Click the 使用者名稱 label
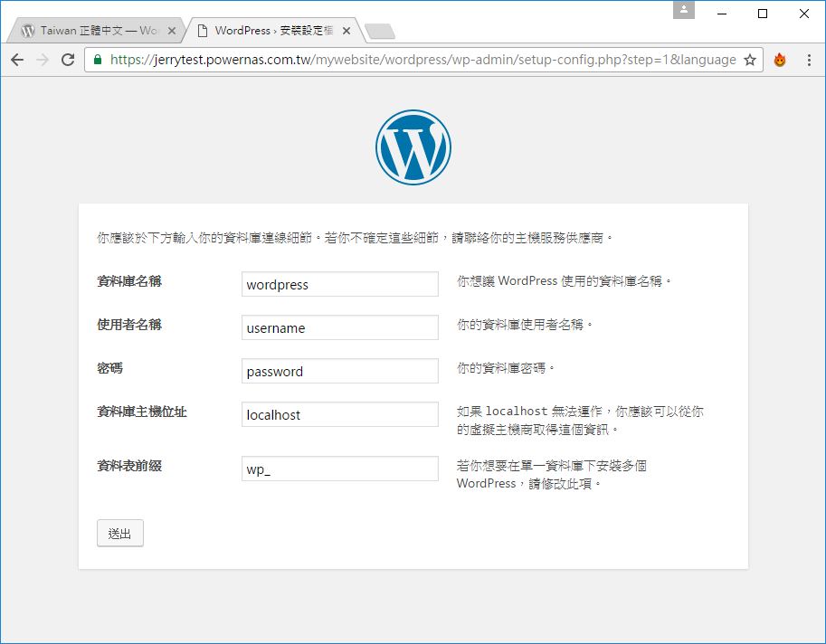 [129, 325]
